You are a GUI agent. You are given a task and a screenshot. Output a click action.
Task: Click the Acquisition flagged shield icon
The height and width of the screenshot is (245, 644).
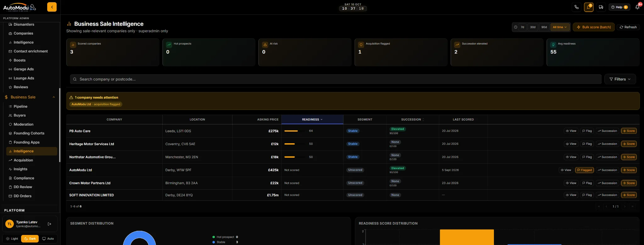coord(361,45)
